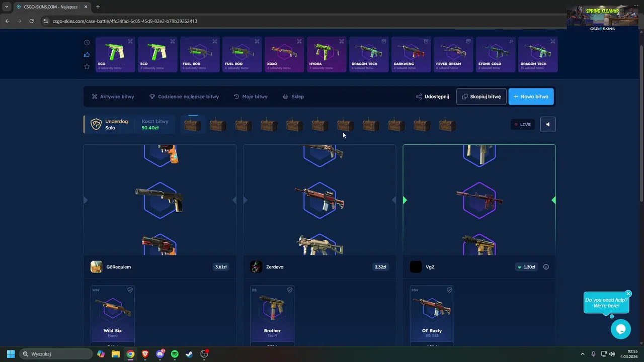Open GōRequiem's player avatar
The width and height of the screenshot is (644, 362).
pyautogui.click(x=97, y=267)
